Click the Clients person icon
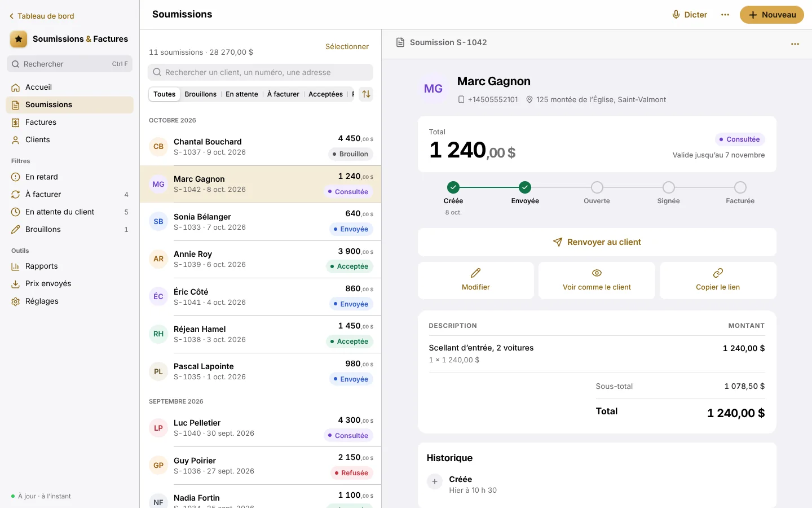Viewport: 812px width, 508px height. click(16, 140)
